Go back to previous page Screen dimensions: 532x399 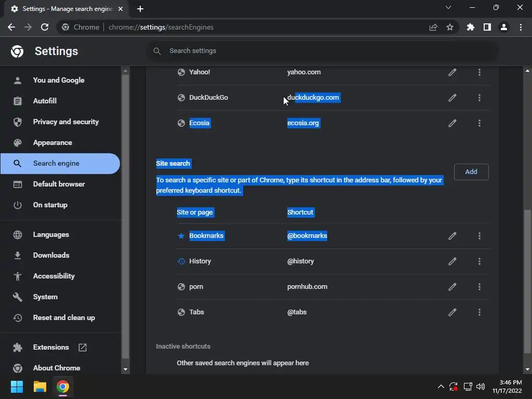(11, 27)
